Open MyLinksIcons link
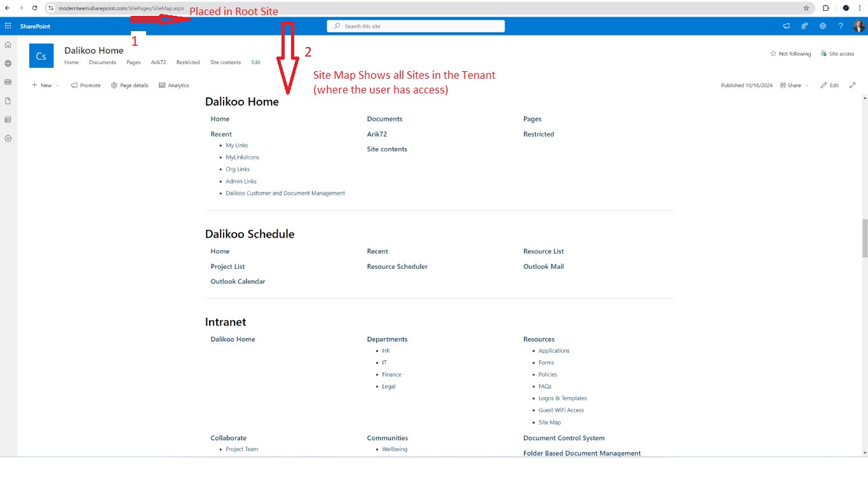The width and height of the screenshot is (868, 488). (x=243, y=157)
